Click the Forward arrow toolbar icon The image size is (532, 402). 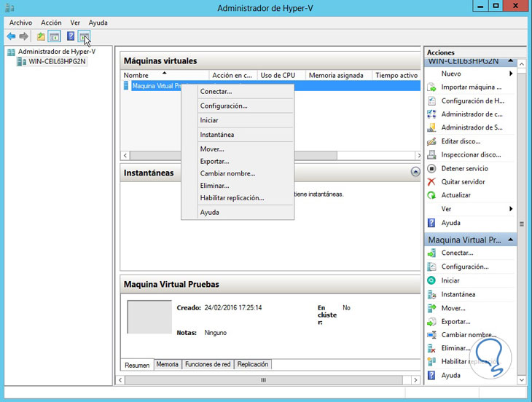[23, 36]
